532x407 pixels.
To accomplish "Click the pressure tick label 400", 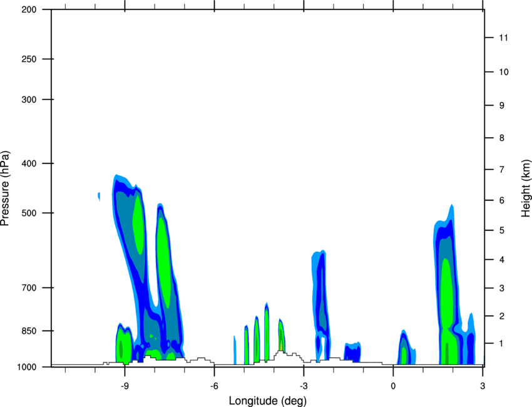I will [x=29, y=163].
